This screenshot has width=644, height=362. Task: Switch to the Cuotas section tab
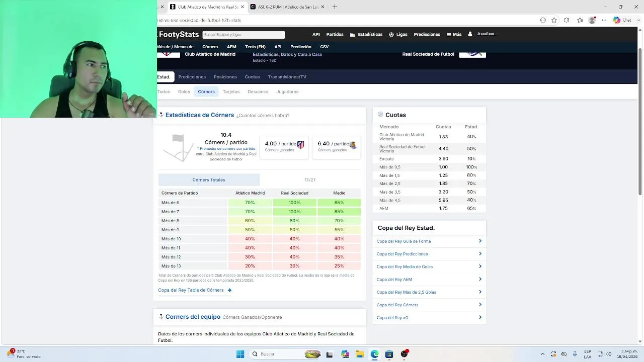252,77
